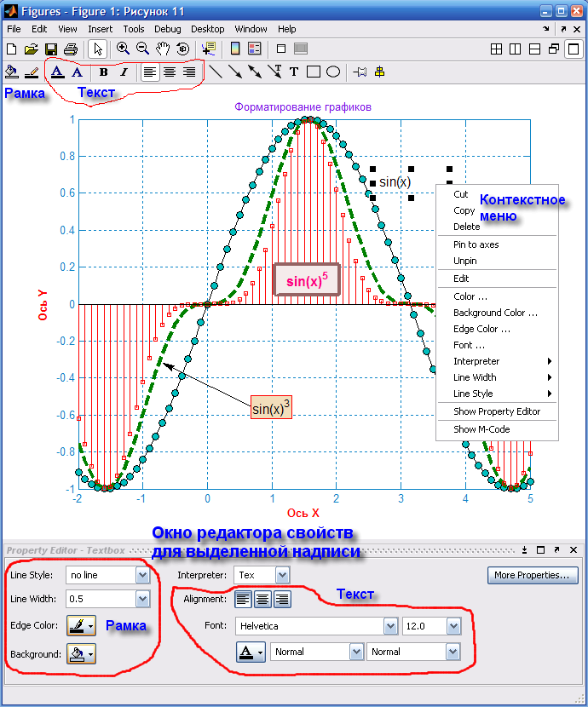The height and width of the screenshot is (707, 588).
Task: Pick Edge Color in Property Editor
Action: click(81, 625)
